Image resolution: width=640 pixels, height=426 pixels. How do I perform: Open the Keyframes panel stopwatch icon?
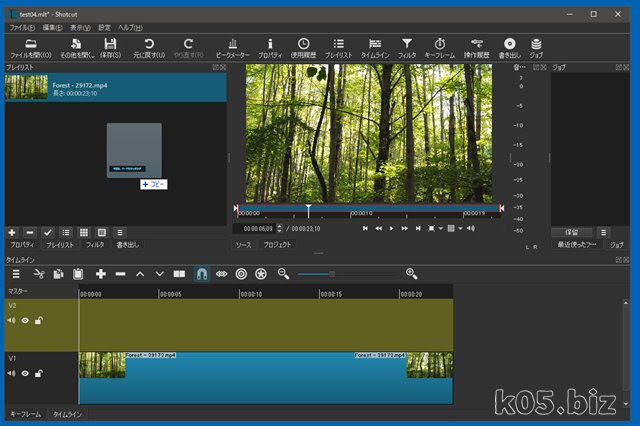tap(440, 48)
